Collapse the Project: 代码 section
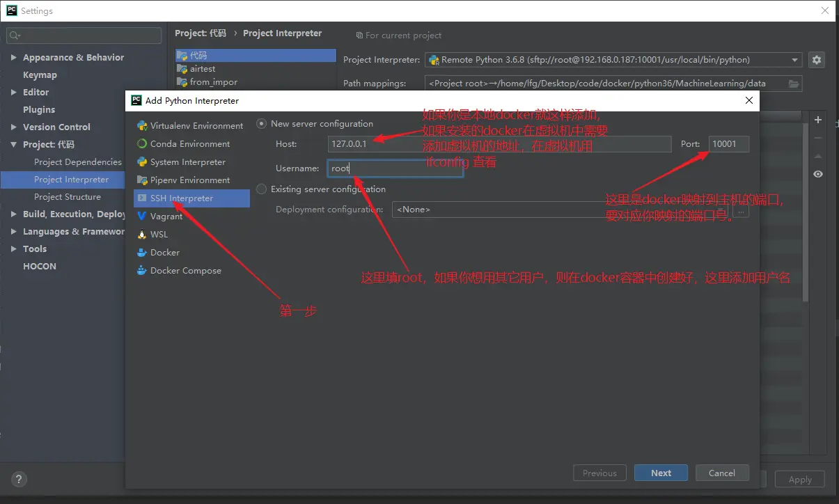839x504 pixels. [14, 145]
